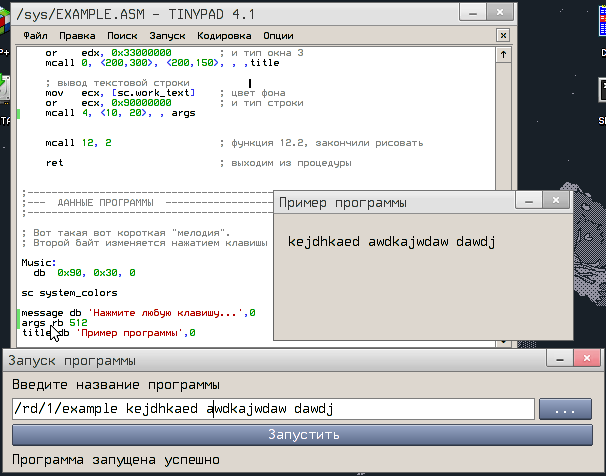606x476 pixels.
Task: Click the Запустить button
Action: coord(302,435)
